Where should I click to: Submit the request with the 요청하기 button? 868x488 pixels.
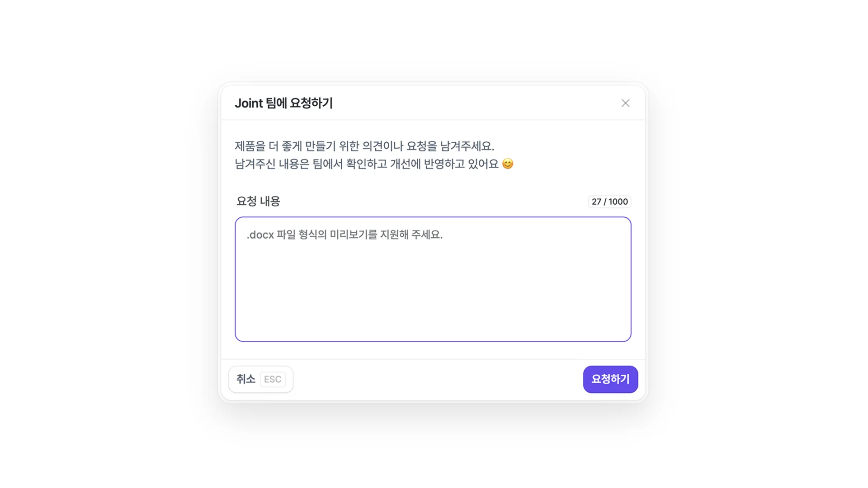pyautogui.click(x=610, y=379)
